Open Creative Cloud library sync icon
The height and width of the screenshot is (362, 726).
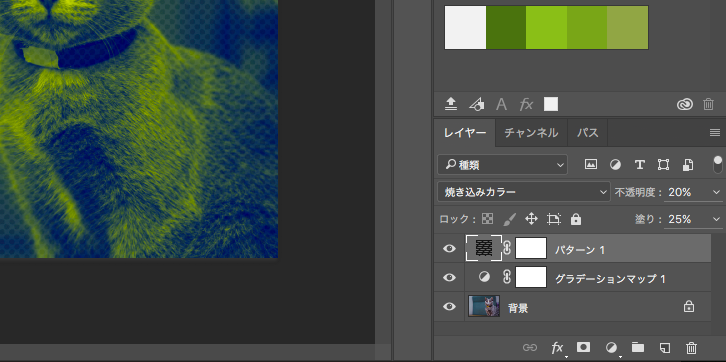[x=685, y=105]
